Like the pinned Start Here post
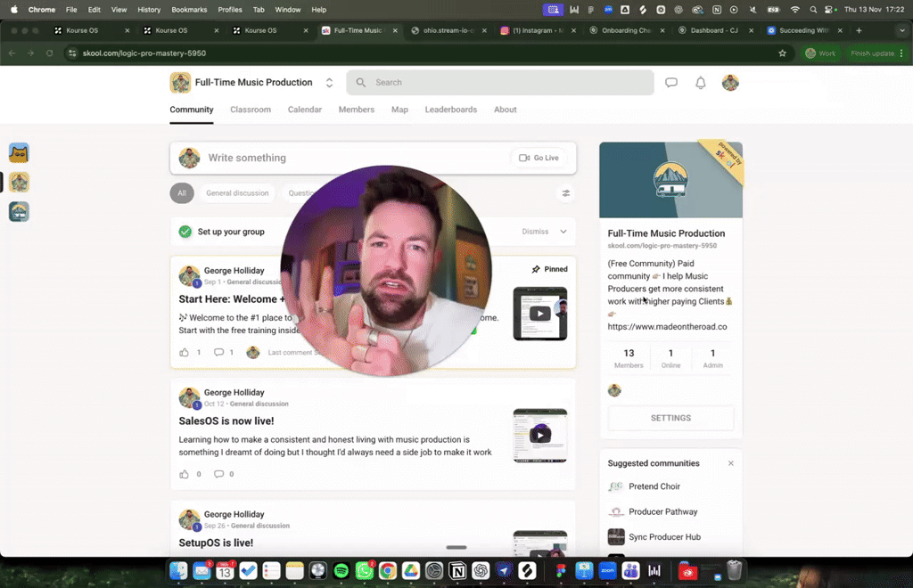This screenshot has height=588, width=913. [184, 353]
